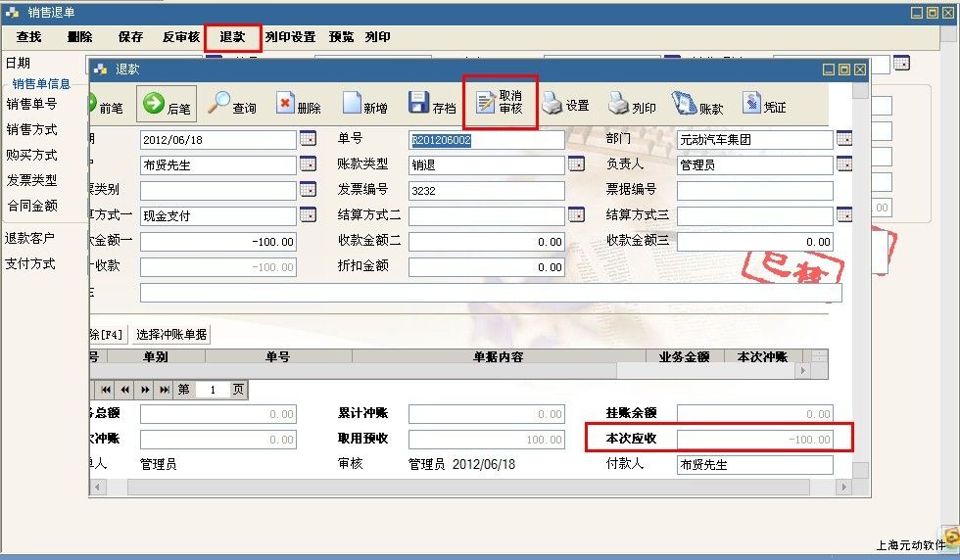Open lookup beside 部门 元动汽车集团 field

843,138
